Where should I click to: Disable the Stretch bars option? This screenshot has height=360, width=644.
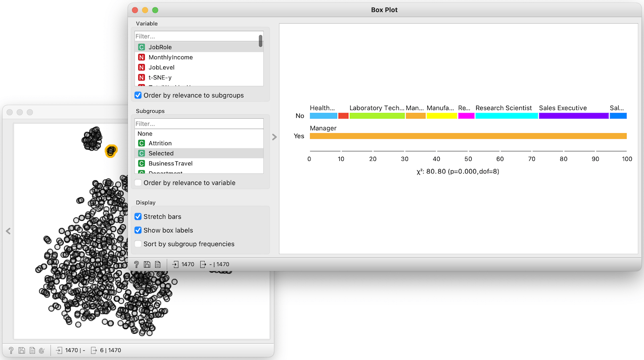click(138, 216)
